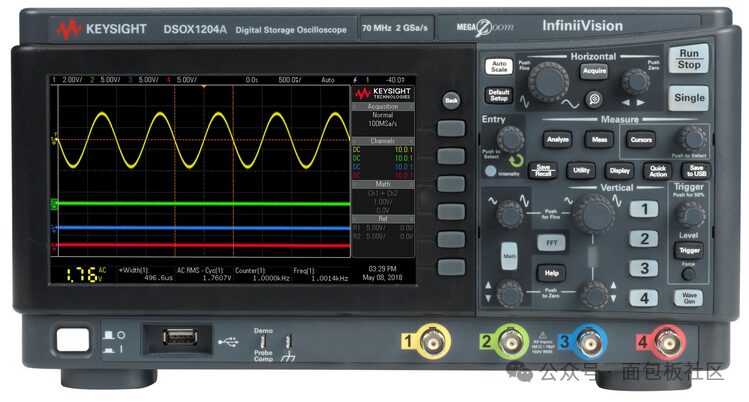This screenshot has width=749, height=402.
Task: Toggle the Wave Gen key
Action: [x=688, y=298]
